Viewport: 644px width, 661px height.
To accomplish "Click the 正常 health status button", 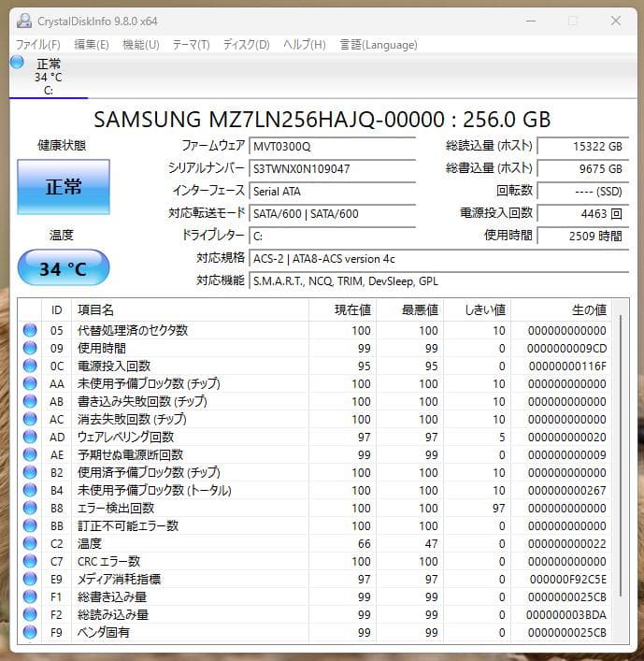I will click(x=64, y=187).
